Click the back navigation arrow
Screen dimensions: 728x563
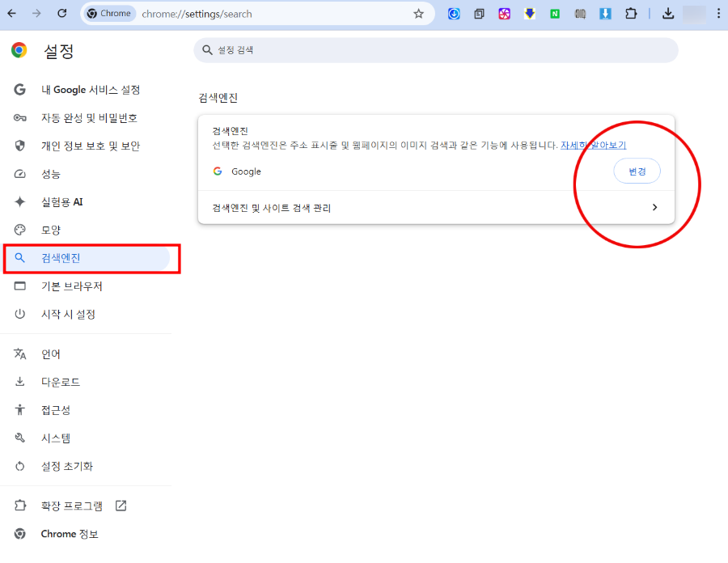click(11, 13)
